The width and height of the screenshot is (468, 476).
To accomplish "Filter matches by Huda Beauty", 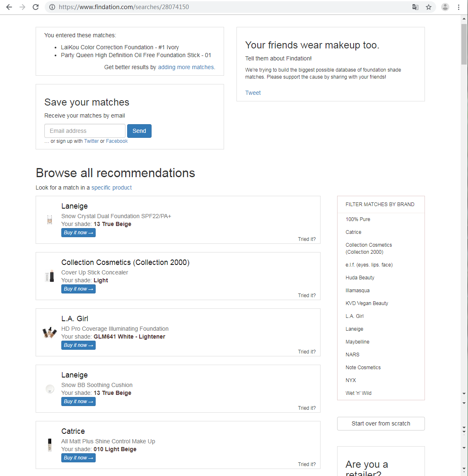I will coord(360,277).
